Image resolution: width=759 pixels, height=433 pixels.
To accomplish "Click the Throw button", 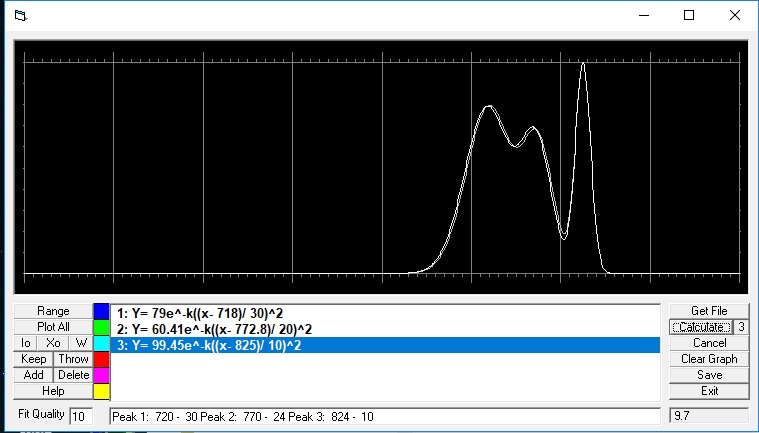I will point(73,359).
